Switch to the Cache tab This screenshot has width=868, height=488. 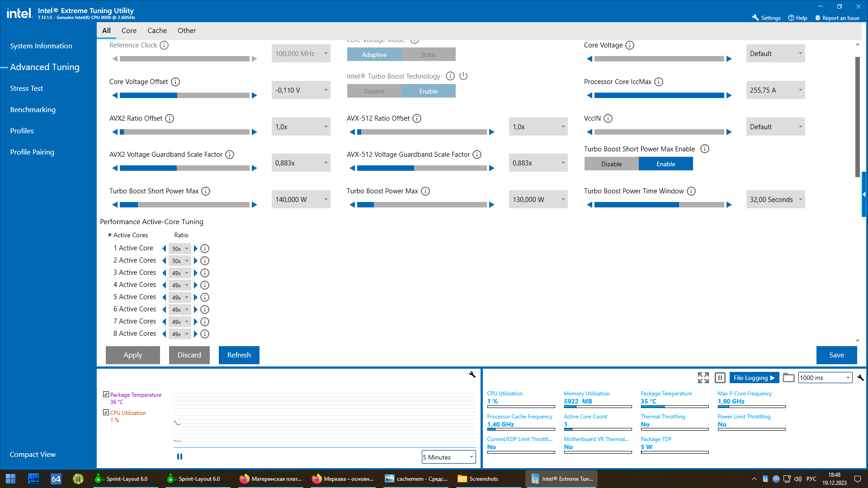pos(157,31)
